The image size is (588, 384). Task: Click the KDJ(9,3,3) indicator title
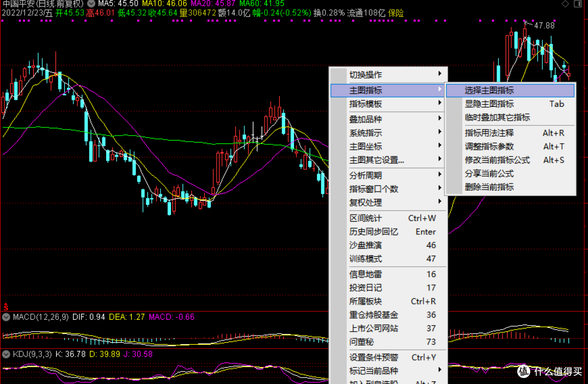coord(32,354)
